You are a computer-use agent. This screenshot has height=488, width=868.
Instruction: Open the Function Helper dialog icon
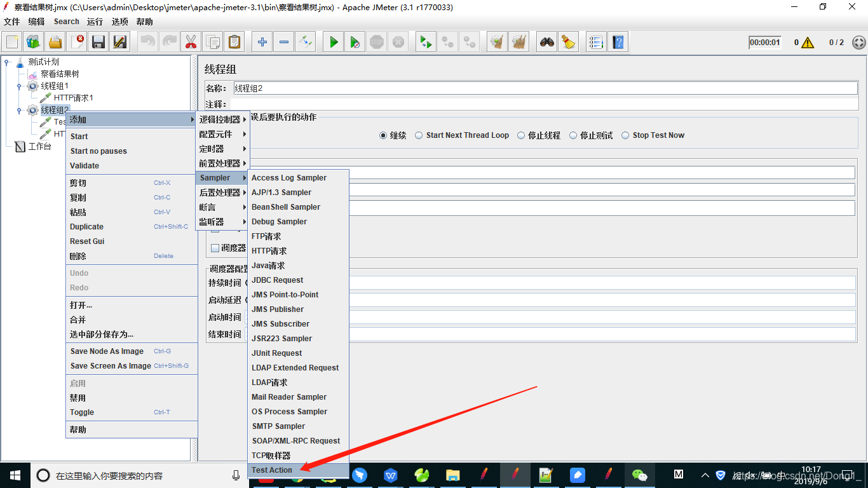[x=596, y=42]
